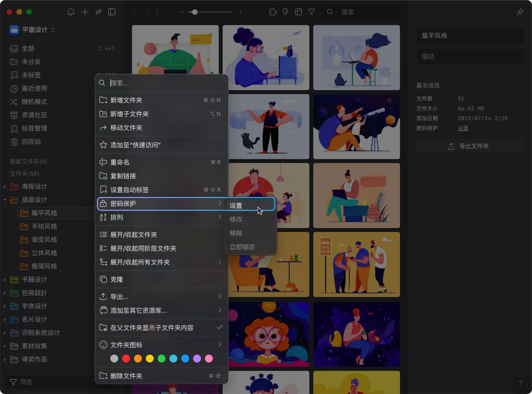
Task: Open the layout view icon in toolbar
Action: pos(298,12)
